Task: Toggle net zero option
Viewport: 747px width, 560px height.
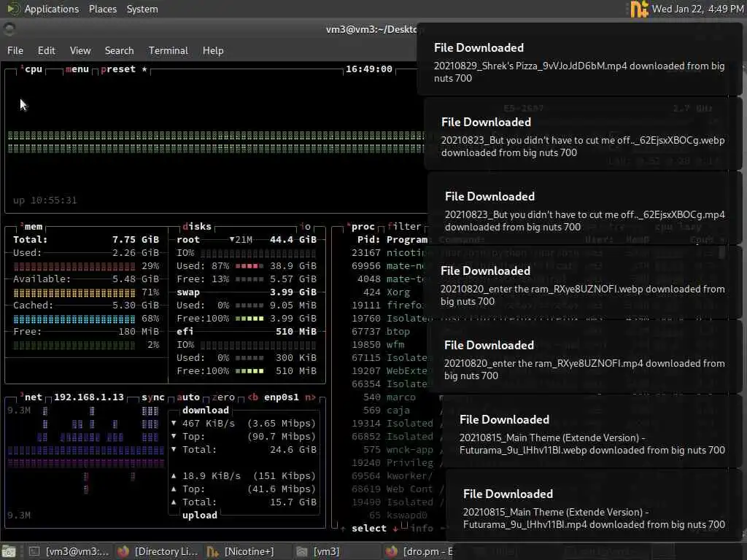Action: 223,397
